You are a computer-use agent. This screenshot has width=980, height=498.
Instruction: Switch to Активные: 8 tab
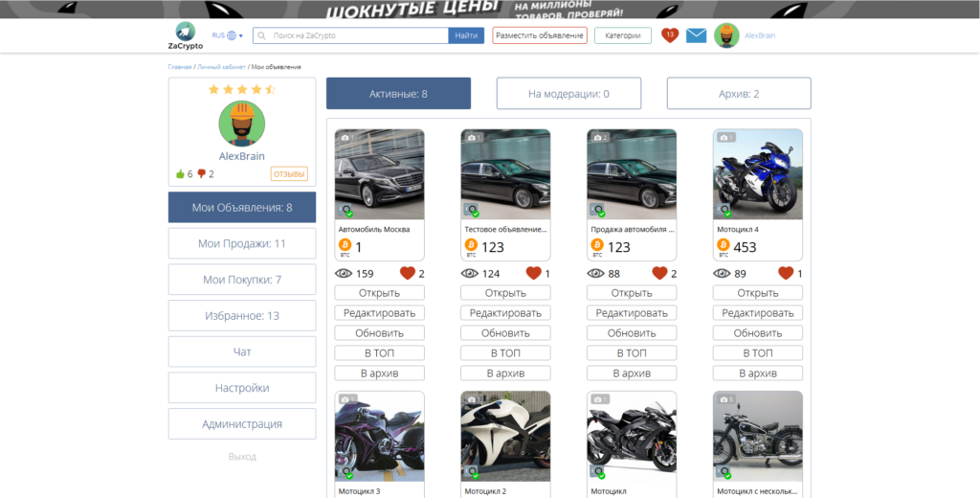coord(398,94)
